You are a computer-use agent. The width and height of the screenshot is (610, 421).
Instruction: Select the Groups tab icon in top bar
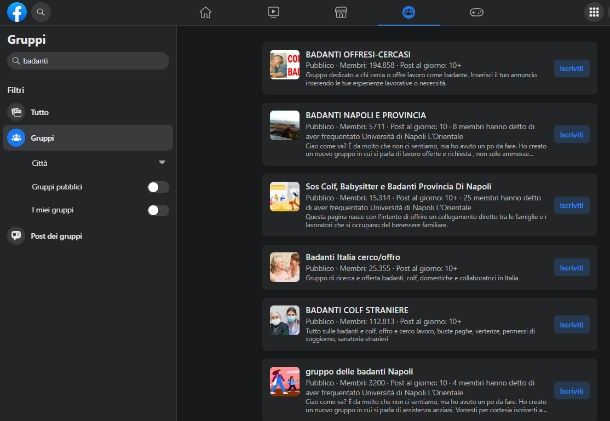point(408,12)
